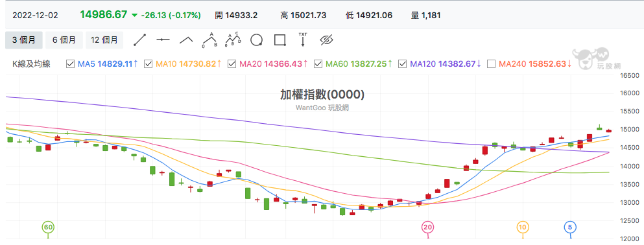The width and height of the screenshot is (644, 245).
Task: Switch chart range to 3 個月
Action: click(x=23, y=40)
